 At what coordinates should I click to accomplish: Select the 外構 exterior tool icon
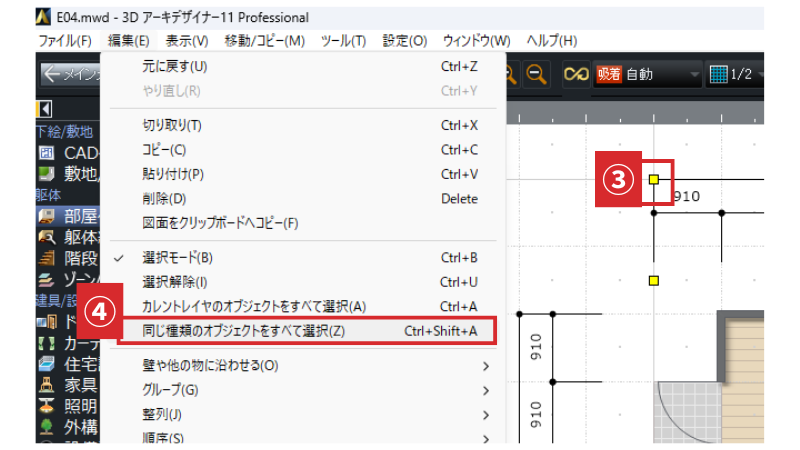click(x=46, y=427)
